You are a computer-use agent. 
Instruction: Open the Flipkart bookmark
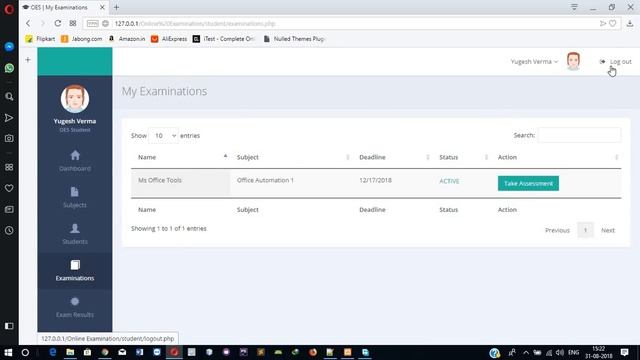[40, 39]
